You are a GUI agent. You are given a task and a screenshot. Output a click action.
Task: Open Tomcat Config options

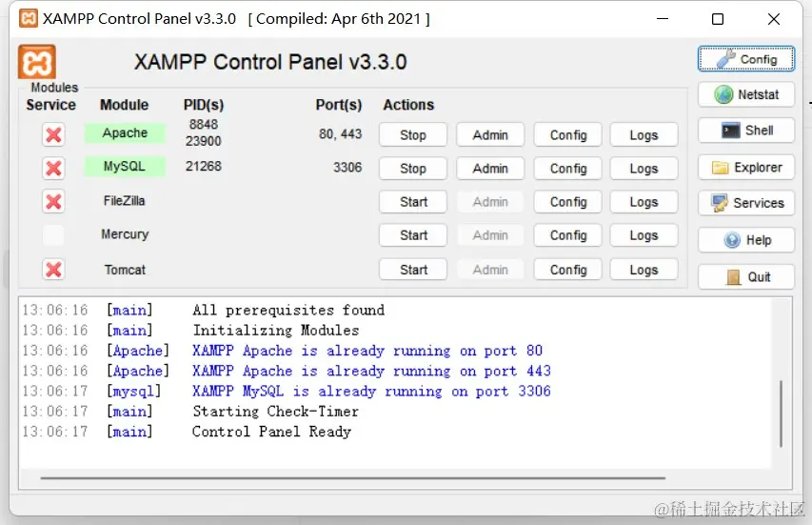point(568,270)
